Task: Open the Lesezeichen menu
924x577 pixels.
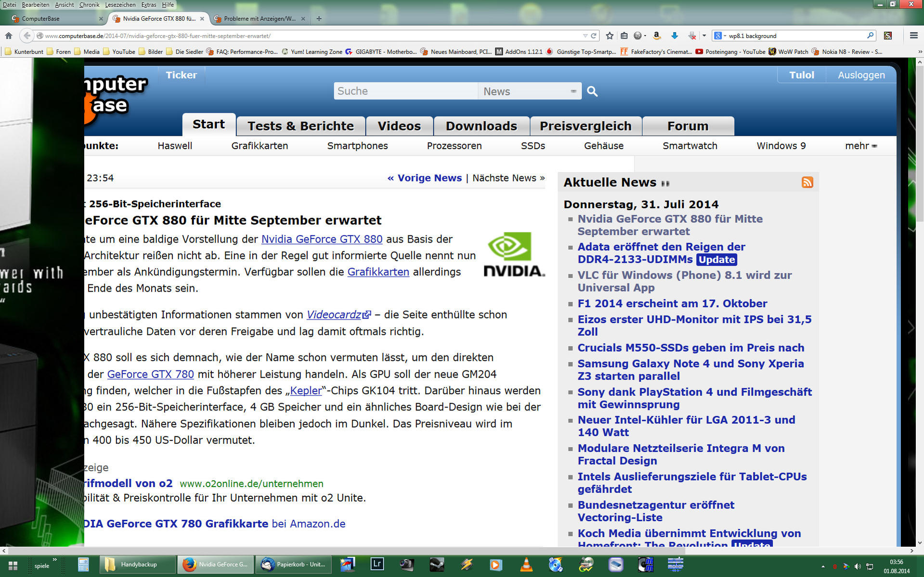Action: (x=120, y=4)
